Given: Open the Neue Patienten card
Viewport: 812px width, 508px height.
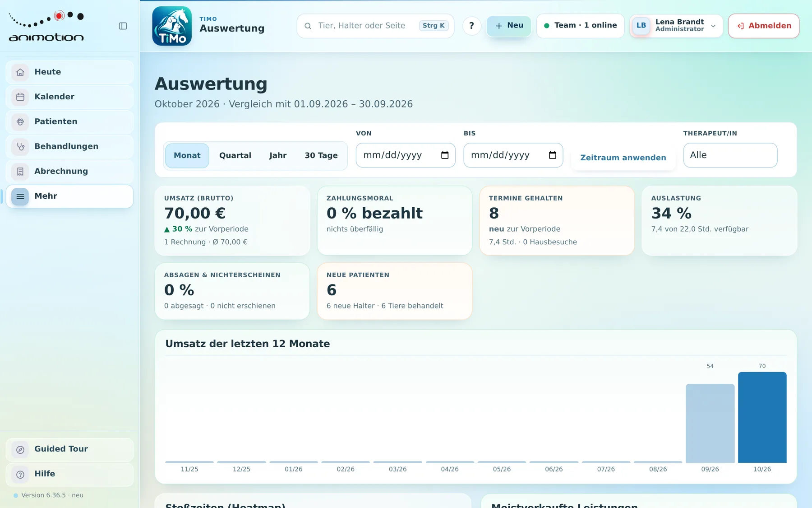Looking at the screenshot, I should point(395,291).
